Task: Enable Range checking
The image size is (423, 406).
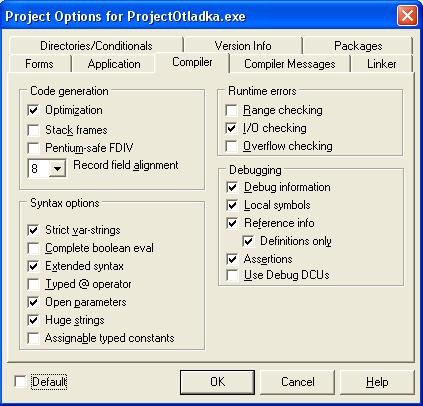Action: [x=231, y=110]
